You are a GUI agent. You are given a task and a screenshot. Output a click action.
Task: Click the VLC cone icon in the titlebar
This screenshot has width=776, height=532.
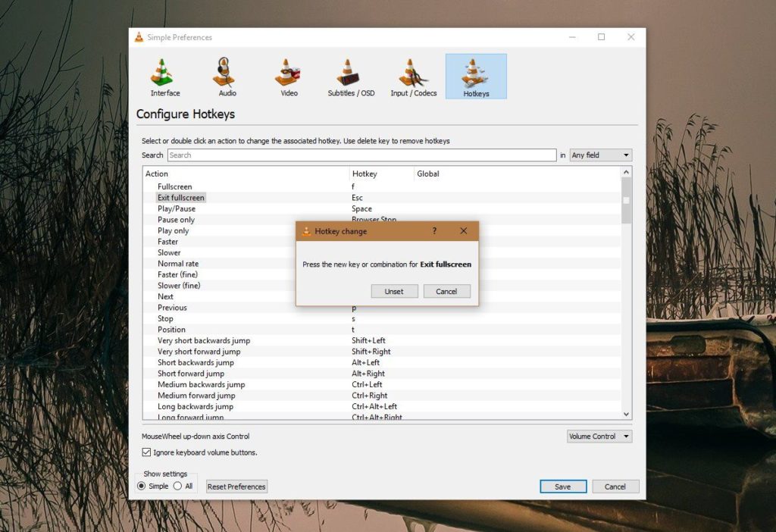(141, 36)
